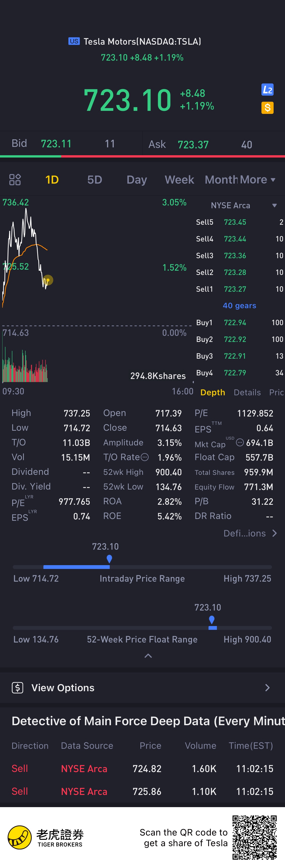Tap the Tesla share QR code
This screenshot has width=285, height=868.
(254, 837)
